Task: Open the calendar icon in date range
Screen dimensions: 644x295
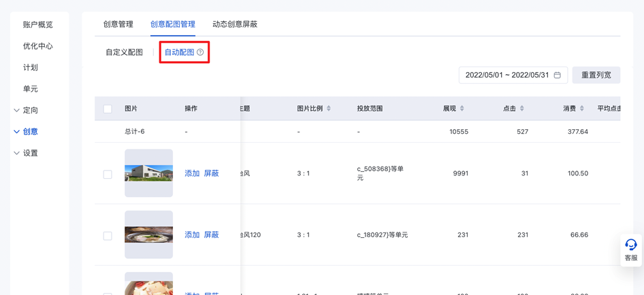Action: tap(557, 75)
